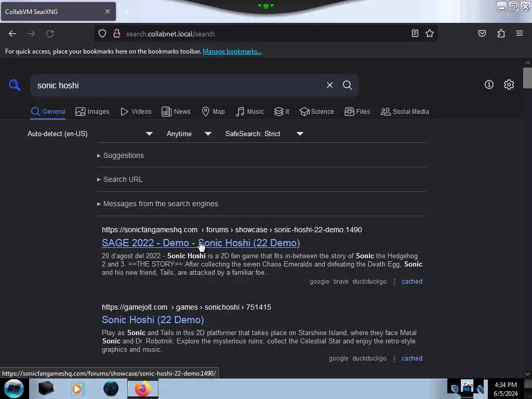532x399 pixels.
Task: Switch to Images category
Action: click(x=92, y=112)
